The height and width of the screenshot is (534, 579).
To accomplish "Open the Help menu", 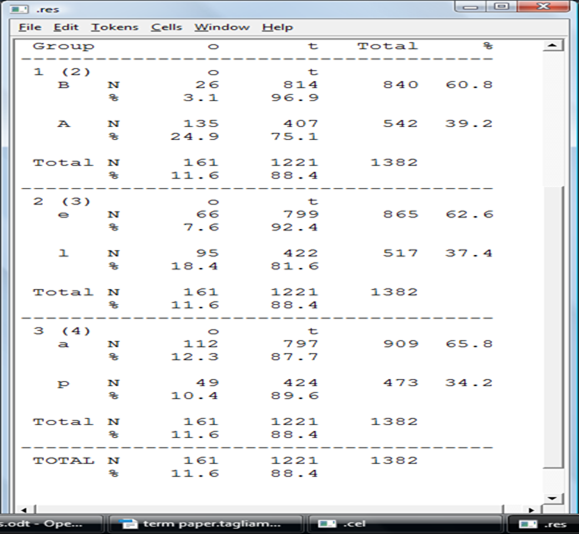I will click(277, 27).
